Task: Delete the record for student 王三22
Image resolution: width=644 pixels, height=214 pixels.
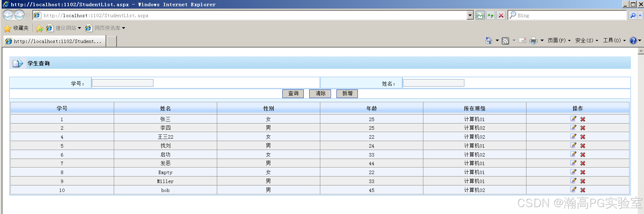Action: tap(583, 137)
